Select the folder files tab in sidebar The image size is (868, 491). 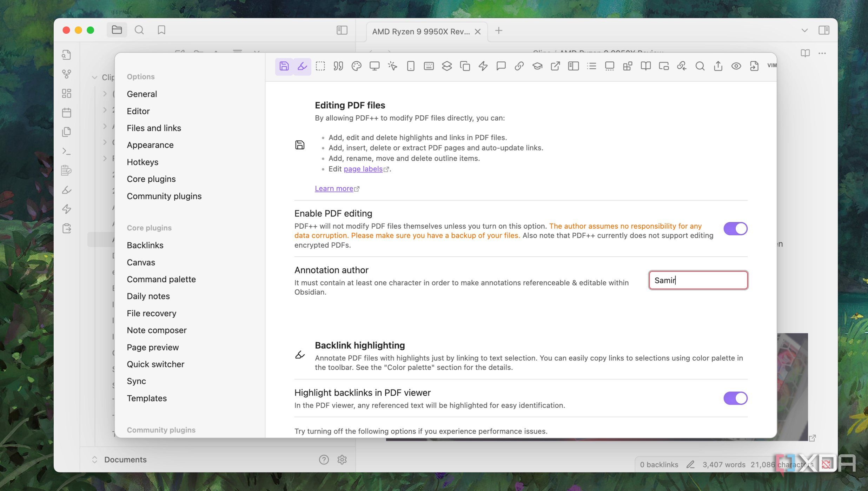117,30
